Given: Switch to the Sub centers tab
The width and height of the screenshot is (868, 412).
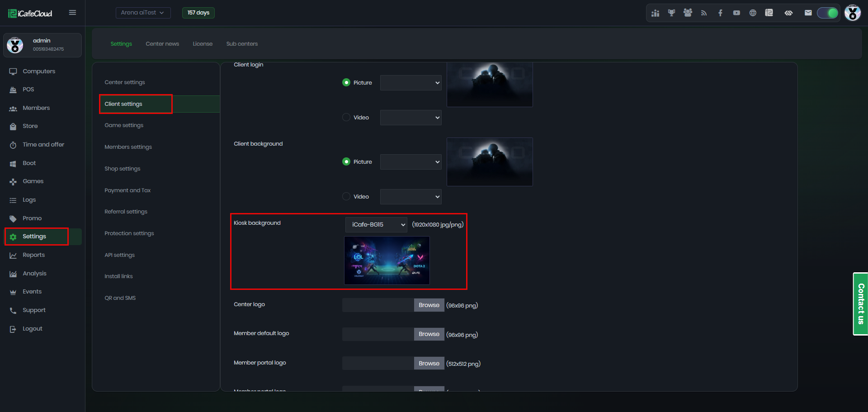Looking at the screenshot, I should (x=242, y=44).
